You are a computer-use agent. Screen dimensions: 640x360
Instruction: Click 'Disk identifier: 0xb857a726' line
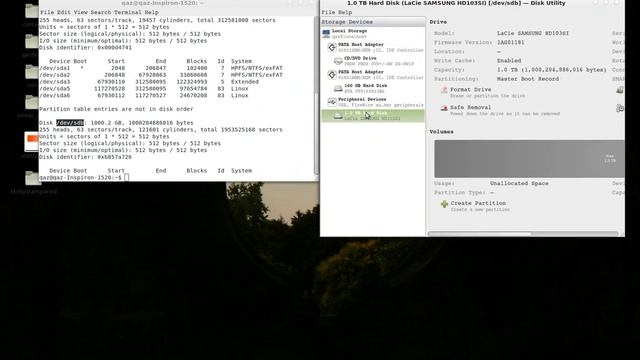85,157
